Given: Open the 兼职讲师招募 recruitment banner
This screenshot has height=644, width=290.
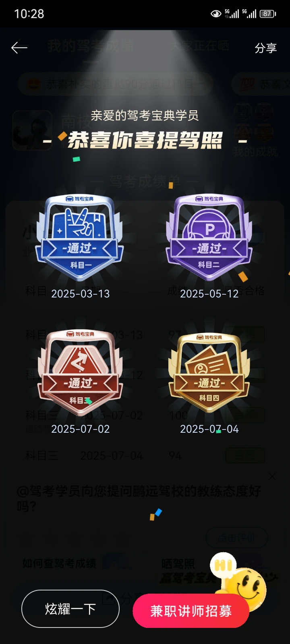Looking at the screenshot, I should tap(191, 611).
